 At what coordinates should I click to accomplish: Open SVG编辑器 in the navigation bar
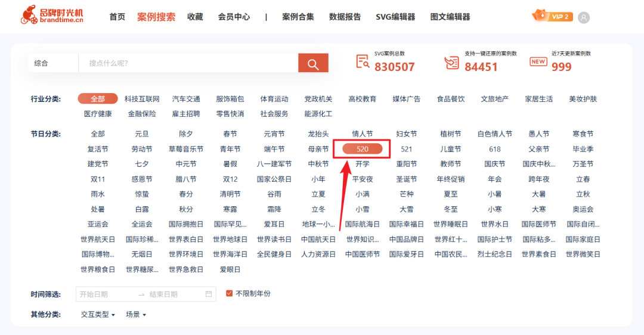(395, 17)
